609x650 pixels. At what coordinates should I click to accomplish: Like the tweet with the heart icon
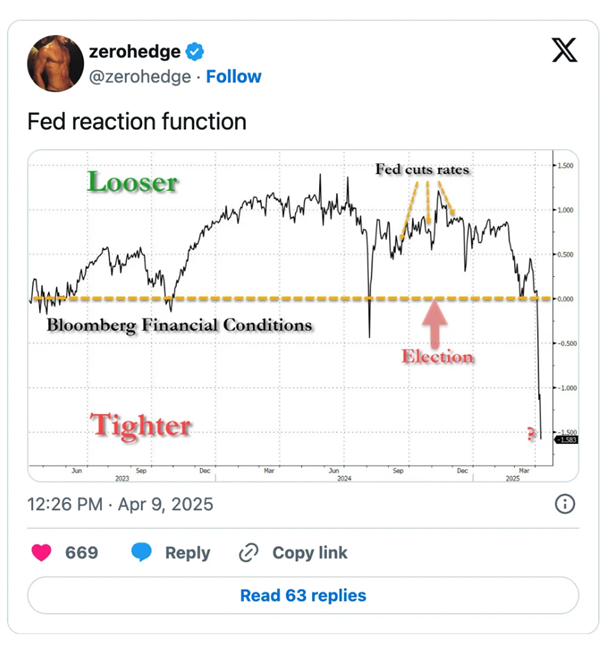tap(42, 552)
